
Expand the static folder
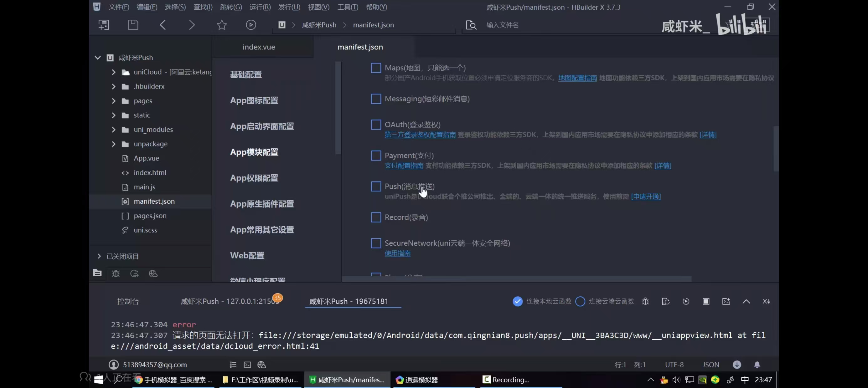pos(114,115)
